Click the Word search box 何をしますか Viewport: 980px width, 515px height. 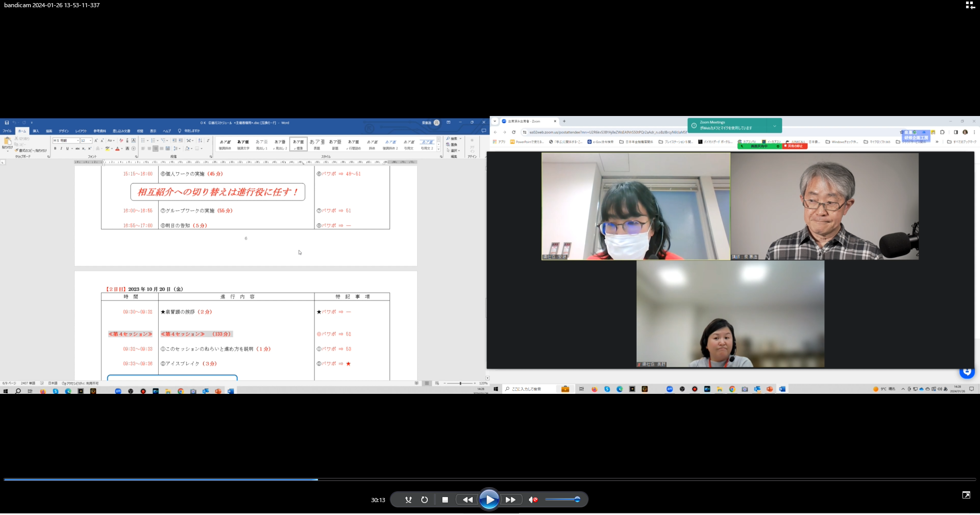pyautogui.click(x=189, y=131)
